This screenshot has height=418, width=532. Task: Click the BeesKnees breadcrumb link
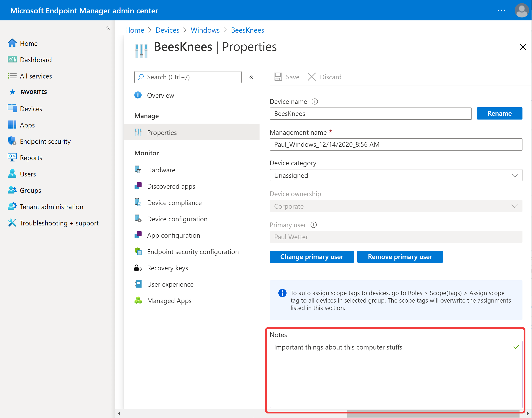(x=248, y=30)
